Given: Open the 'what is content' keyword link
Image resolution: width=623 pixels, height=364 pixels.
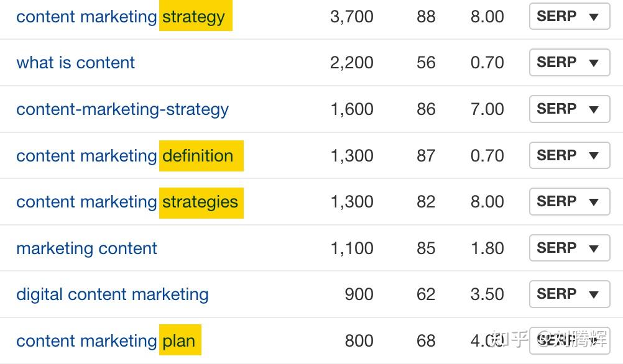Looking at the screenshot, I should 75,63.
